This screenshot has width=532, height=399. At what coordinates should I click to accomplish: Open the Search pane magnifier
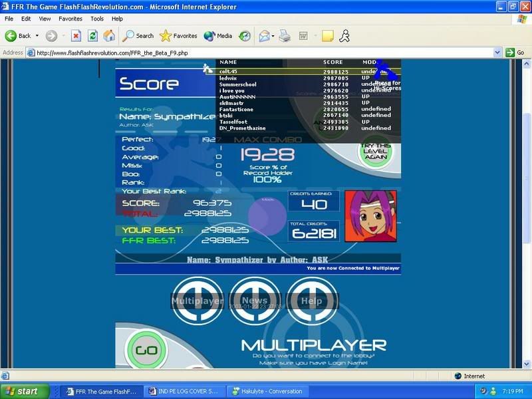click(x=138, y=36)
